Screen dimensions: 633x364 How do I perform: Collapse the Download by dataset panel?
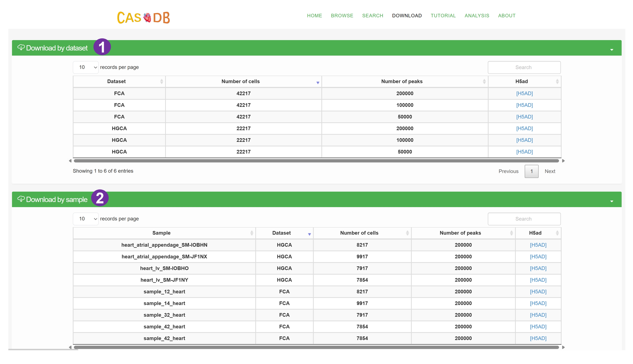[612, 50]
